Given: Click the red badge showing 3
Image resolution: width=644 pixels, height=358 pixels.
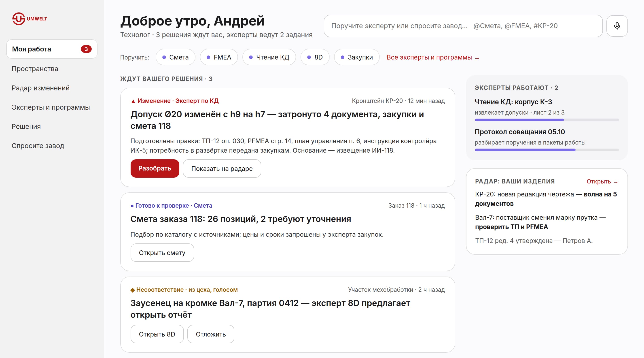Looking at the screenshot, I should tap(86, 49).
